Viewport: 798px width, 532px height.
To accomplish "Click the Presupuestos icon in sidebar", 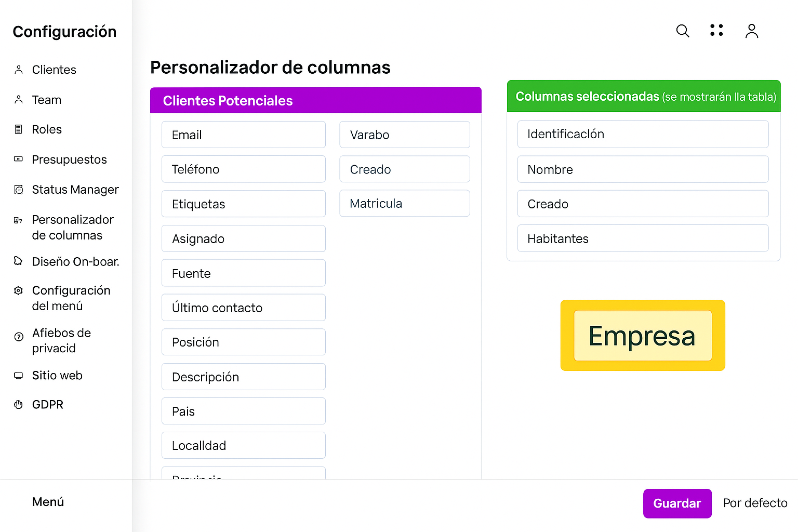I will point(19,159).
